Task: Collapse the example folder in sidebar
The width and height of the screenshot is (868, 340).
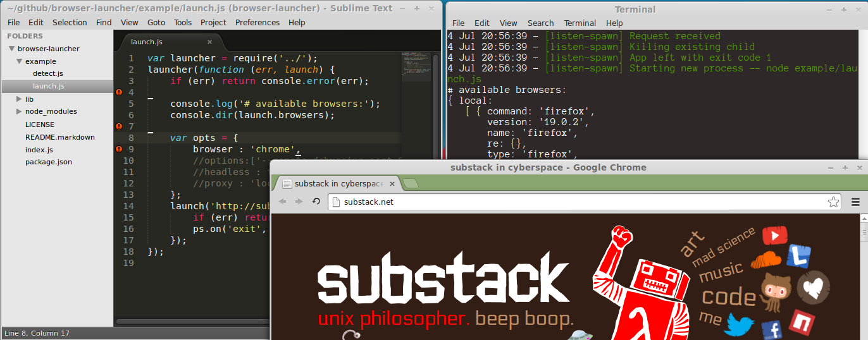Action: pyautogui.click(x=19, y=61)
